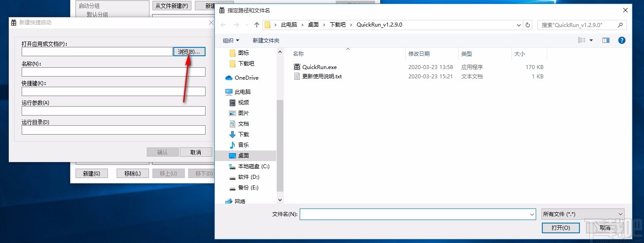This screenshot has height=243, width=644.
Task: Click 从文件新建(F) button
Action: [x=172, y=6]
